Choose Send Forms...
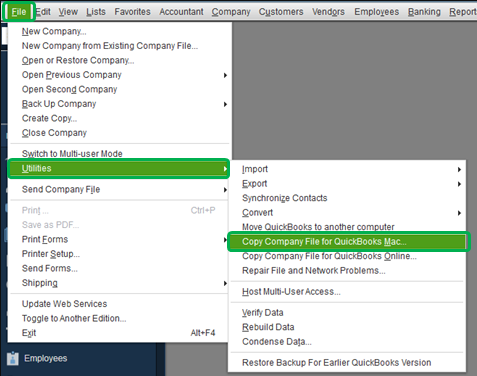The height and width of the screenshot is (376, 477). (x=118, y=268)
